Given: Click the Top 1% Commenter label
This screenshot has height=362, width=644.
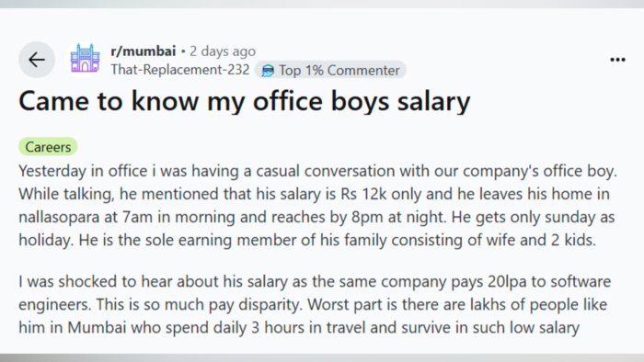Looking at the screenshot, I should [x=339, y=70].
